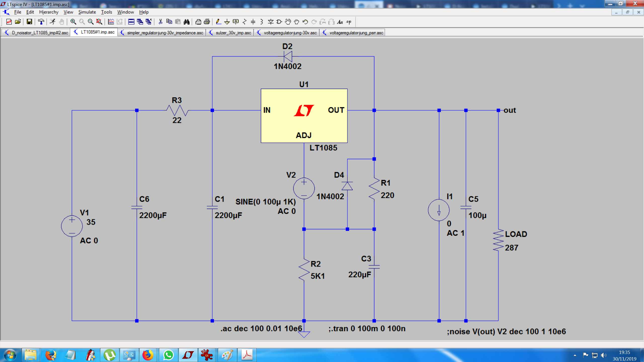Click the V1 voltage source symbol
The height and width of the screenshot is (362, 644).
point(72,226)
